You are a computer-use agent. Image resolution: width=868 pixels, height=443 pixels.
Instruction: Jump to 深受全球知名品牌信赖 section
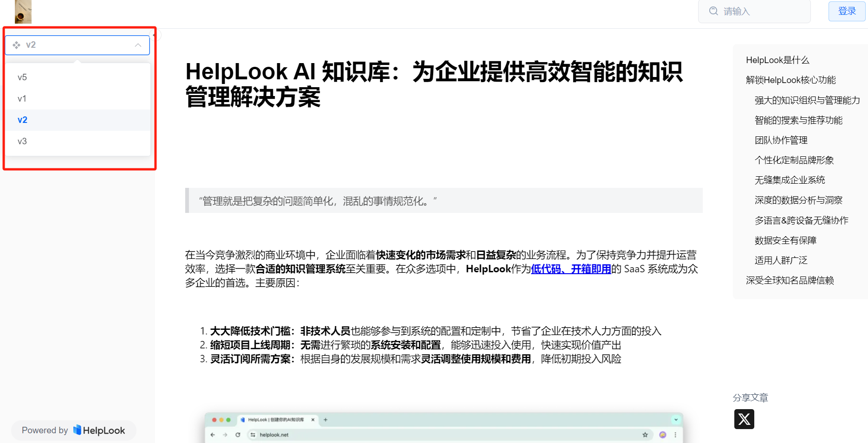point(790,280)
